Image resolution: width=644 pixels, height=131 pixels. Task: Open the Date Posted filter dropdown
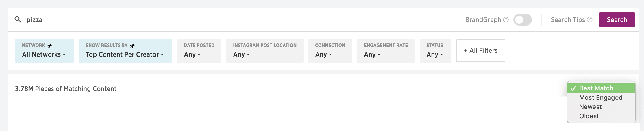point(199,51)
